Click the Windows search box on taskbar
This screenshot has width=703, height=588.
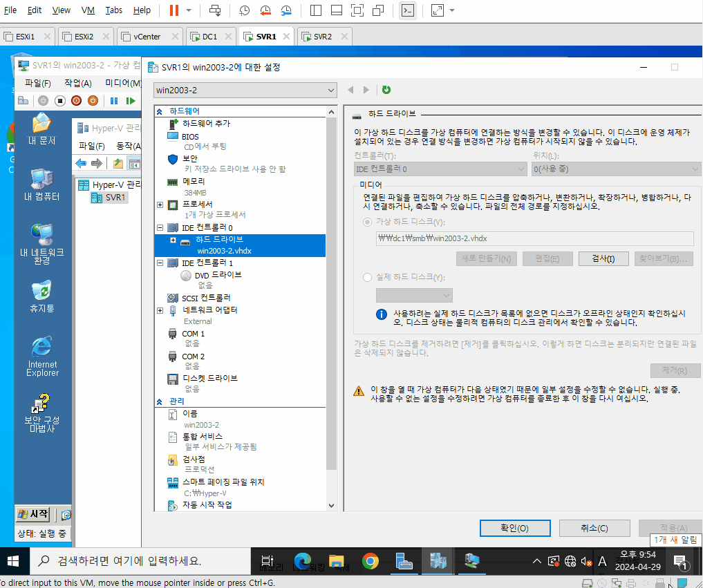(140, 561)
